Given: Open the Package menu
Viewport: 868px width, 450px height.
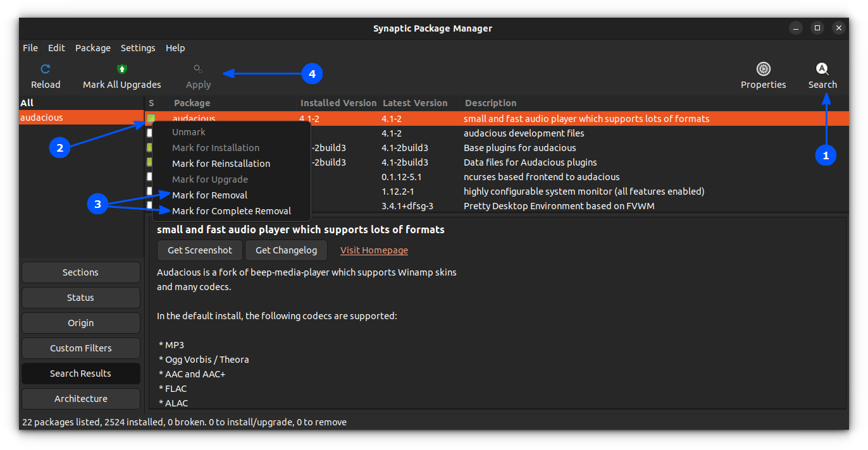Looking at the screenshot, I should (x=93, y=48).
